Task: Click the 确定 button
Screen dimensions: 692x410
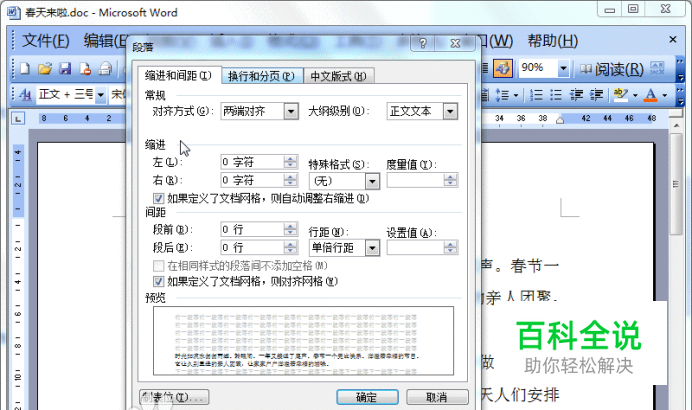Action: click(x=367, y=397)
